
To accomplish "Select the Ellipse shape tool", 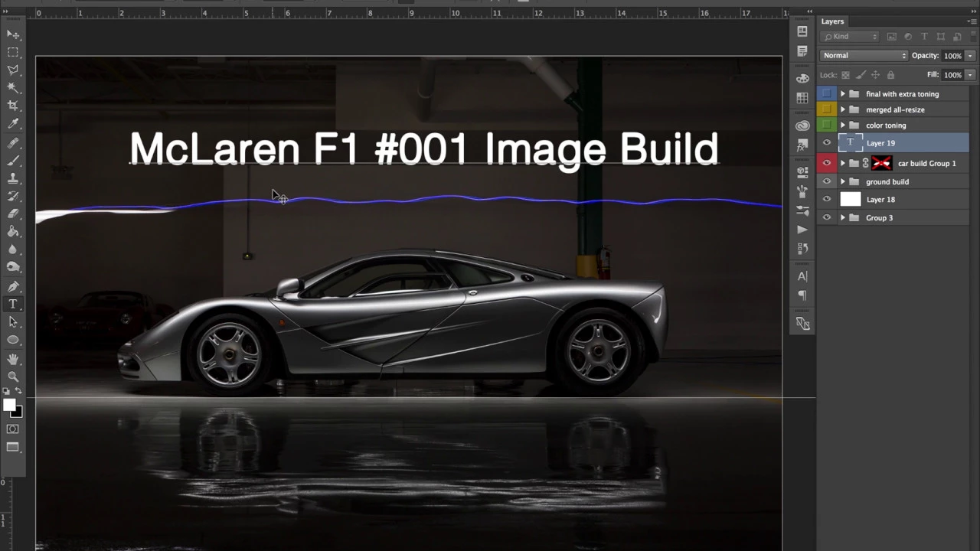I will [x=13, y=340].
